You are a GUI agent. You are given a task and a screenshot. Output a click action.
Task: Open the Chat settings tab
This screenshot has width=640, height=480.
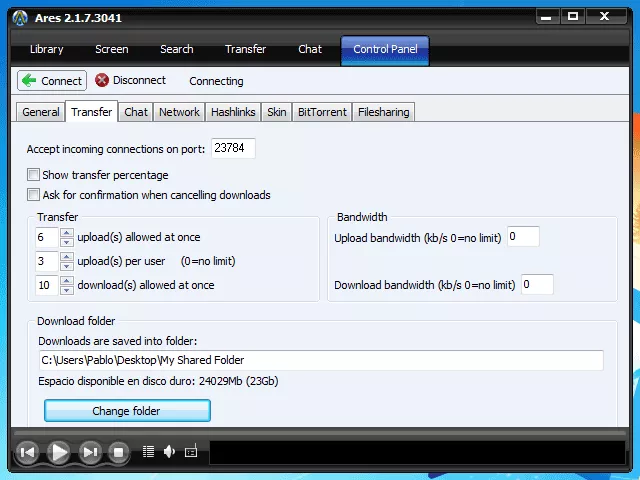click(x=136, y=112)
